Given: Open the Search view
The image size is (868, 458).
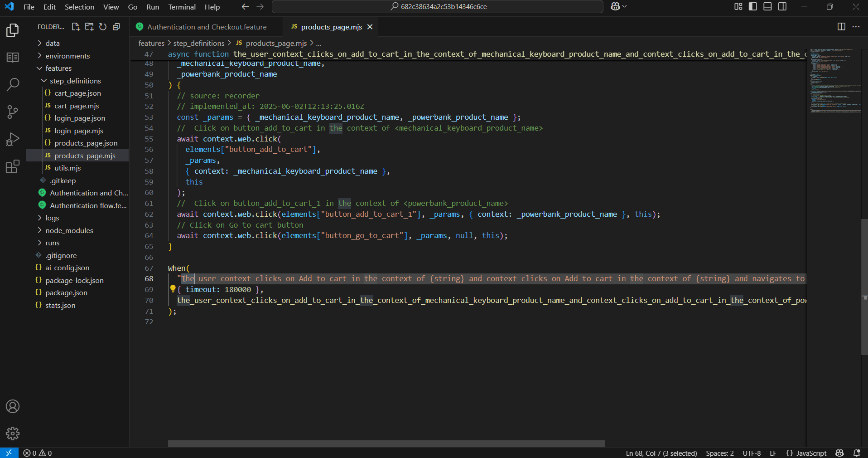Looking at the screenshot, I should (x=12, y=84).
